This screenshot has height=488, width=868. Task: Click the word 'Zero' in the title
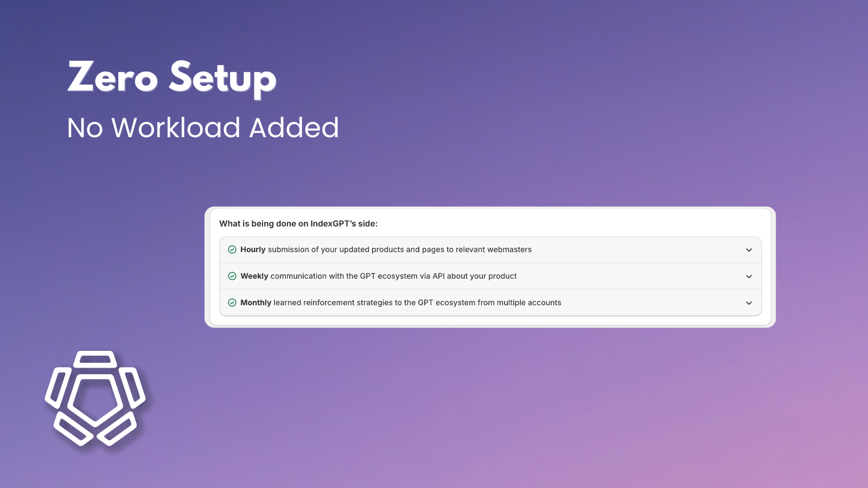click(112, 78)
